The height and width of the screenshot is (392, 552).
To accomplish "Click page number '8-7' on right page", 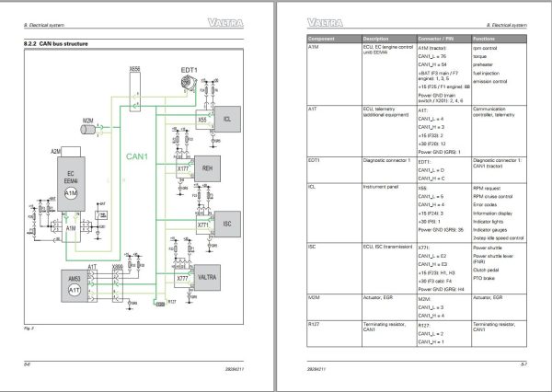I will pos(523,364).
